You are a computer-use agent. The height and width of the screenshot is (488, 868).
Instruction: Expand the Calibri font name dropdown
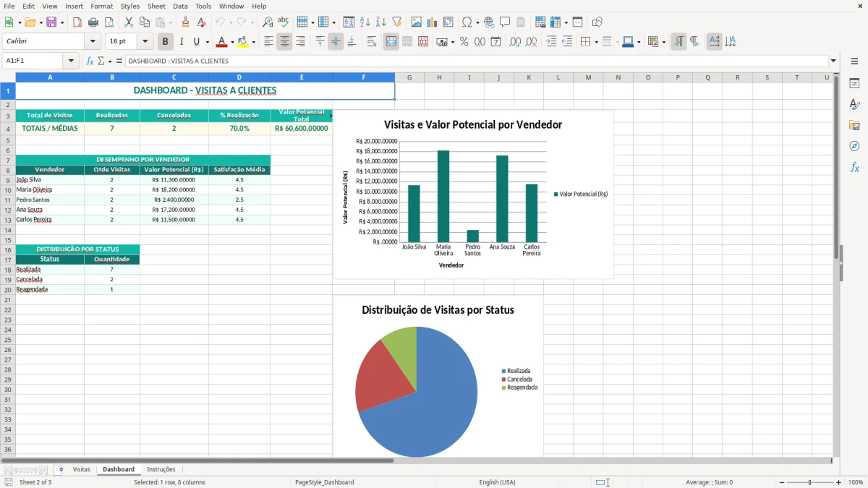click(x=92, y=42)
